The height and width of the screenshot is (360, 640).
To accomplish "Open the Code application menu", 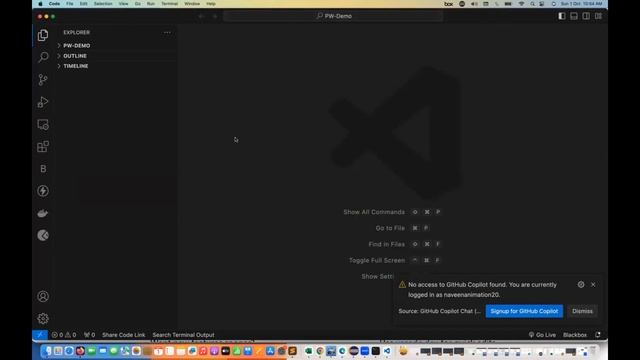I will pyautogui.click(x=54, y=4).
